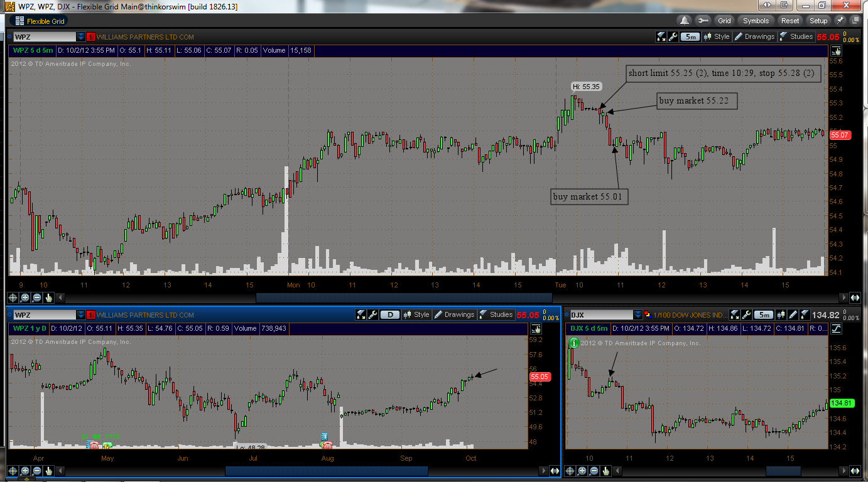Open studies flask icon on DJX chart
Screen dimensions: 868x482
805,314
